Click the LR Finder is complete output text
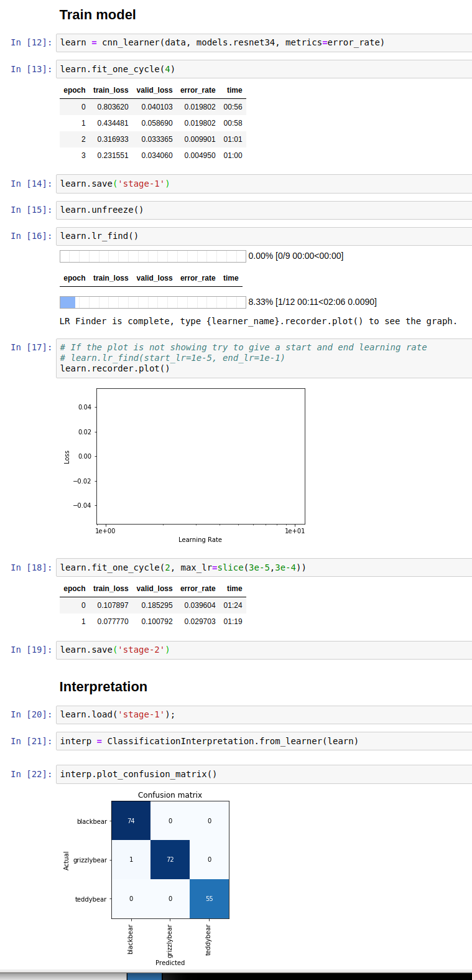 click(x=258, y=321)
